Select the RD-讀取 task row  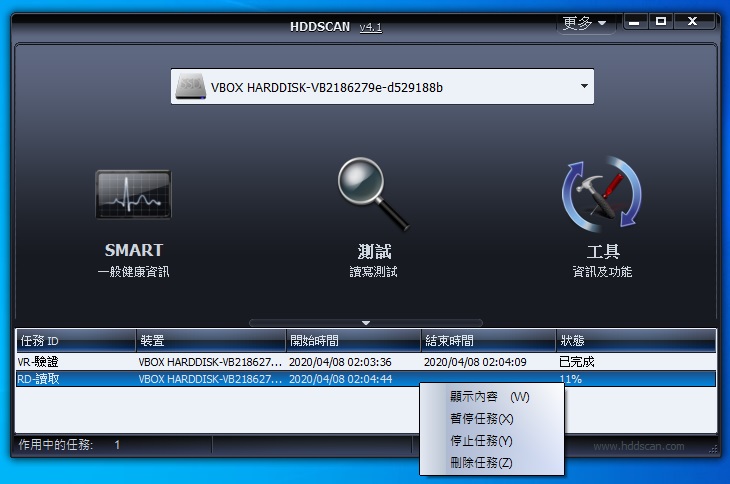[x=366, y=379]
